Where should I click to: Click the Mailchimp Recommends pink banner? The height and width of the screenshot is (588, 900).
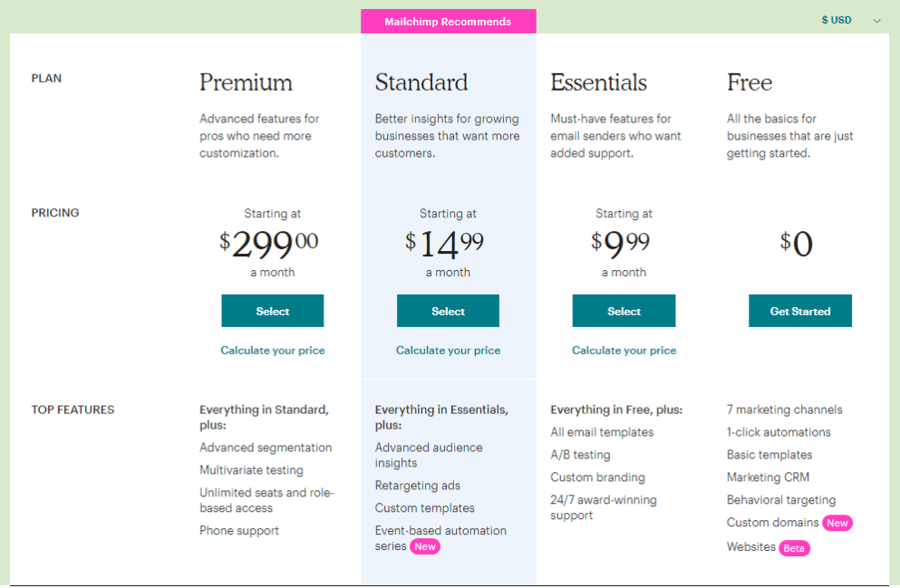click(x=448, y=20)
